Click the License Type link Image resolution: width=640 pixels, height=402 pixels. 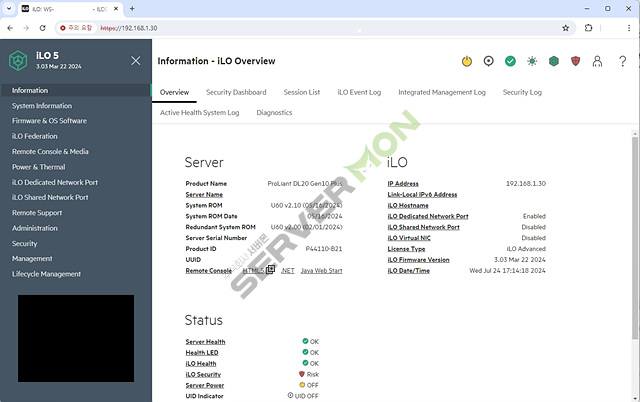pyautogui.click(x=406, y=249)
